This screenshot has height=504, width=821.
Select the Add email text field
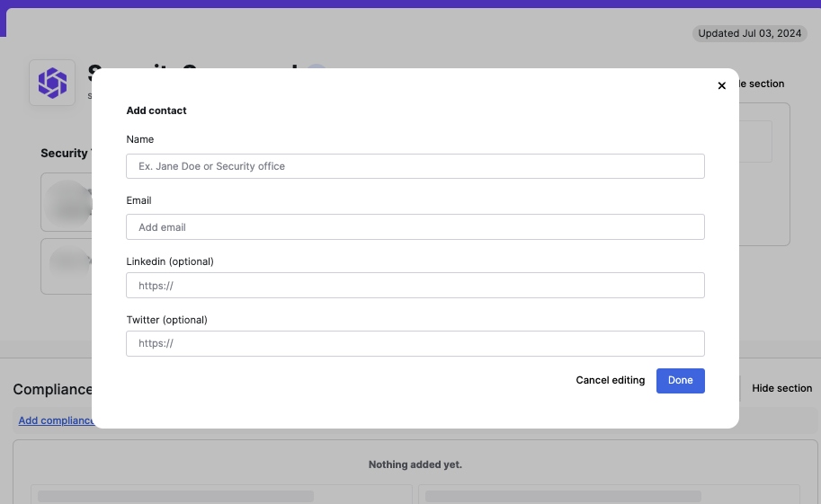(x=415, y=227)
